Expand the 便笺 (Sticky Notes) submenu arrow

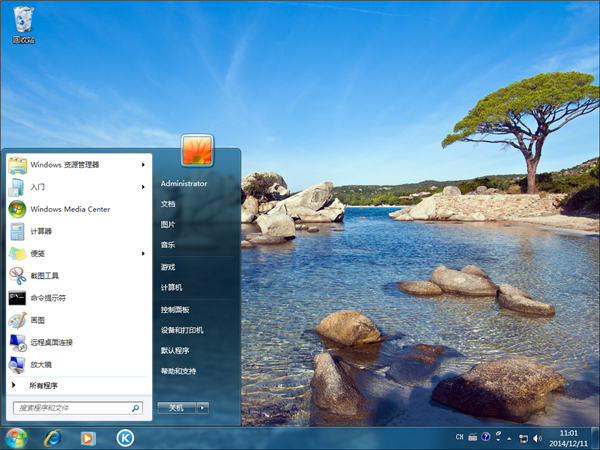[x=143, y=253]
